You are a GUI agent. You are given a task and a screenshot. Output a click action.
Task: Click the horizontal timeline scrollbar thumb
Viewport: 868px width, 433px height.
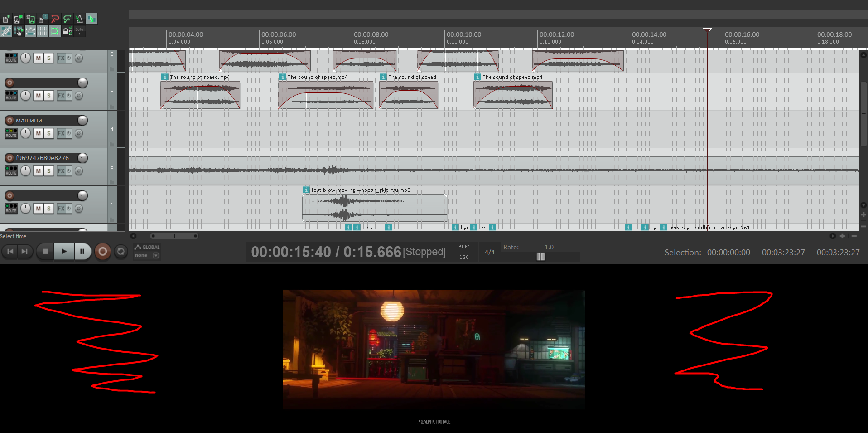pyautogui.click(x=174, y=236)
